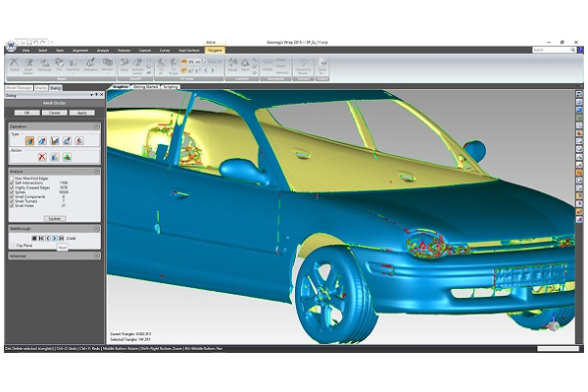Enable the Clip Plane checkbox
The image size is (588, 392).
pyautogui.click(x=12, y=245)
